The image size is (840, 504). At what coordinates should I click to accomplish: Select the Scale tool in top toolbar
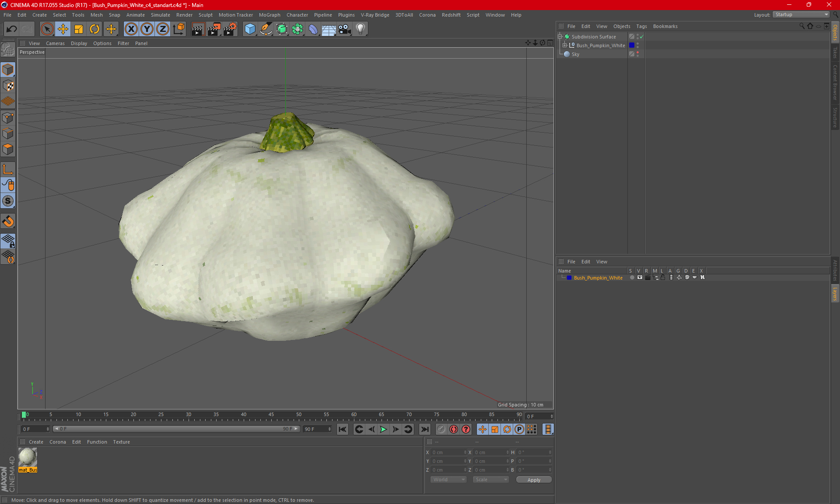click(79, 29)
